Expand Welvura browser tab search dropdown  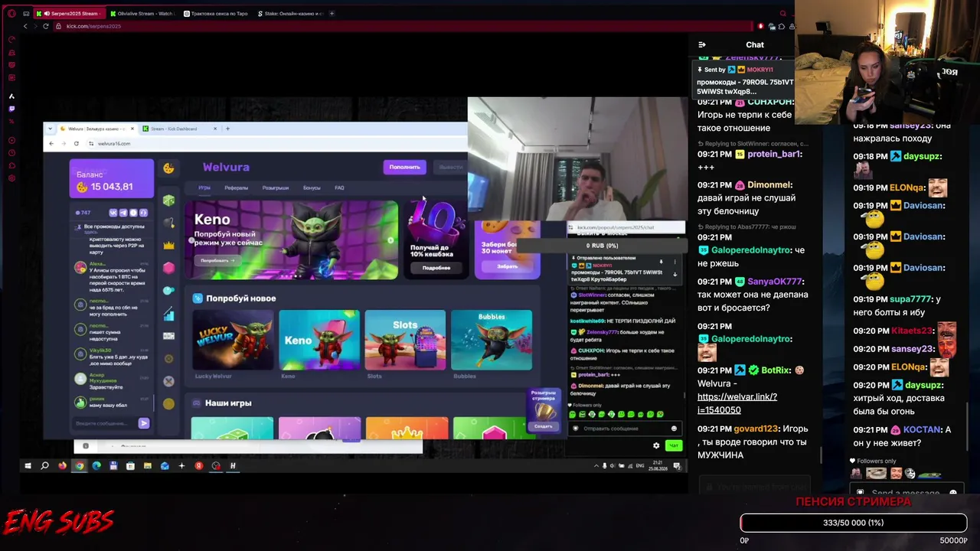tap(51, 129)
